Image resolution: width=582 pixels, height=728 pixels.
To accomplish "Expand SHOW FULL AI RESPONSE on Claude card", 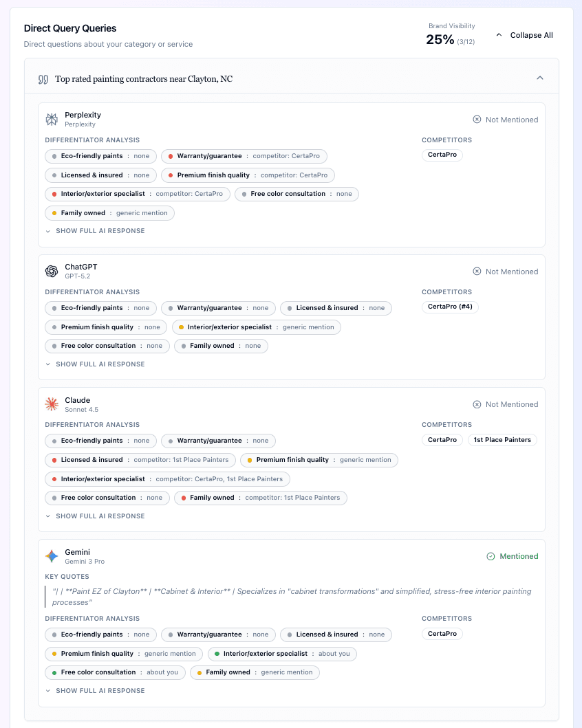I will coord(96,516).
